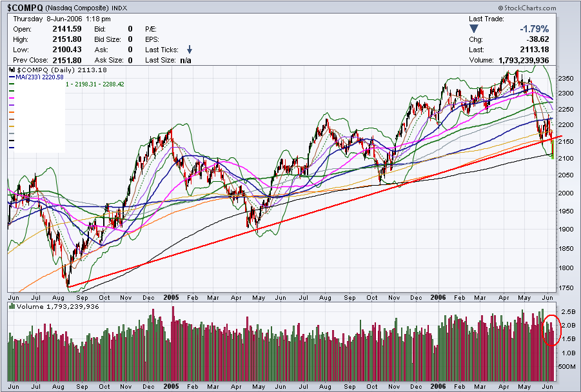This screenshot has height=392, width=581.
Task: Click the -1.79% percent change value
Action: [535, 29]
